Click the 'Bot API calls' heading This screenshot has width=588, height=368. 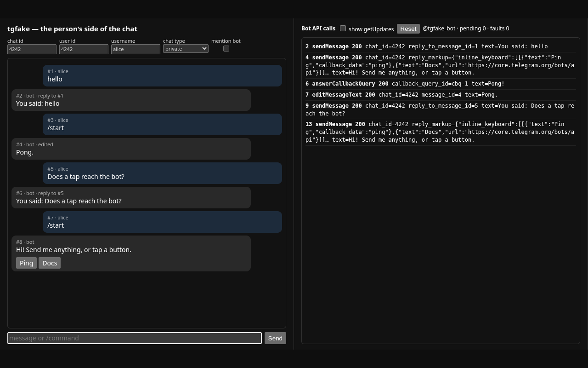pyautogui.click(x=318, y=29)
